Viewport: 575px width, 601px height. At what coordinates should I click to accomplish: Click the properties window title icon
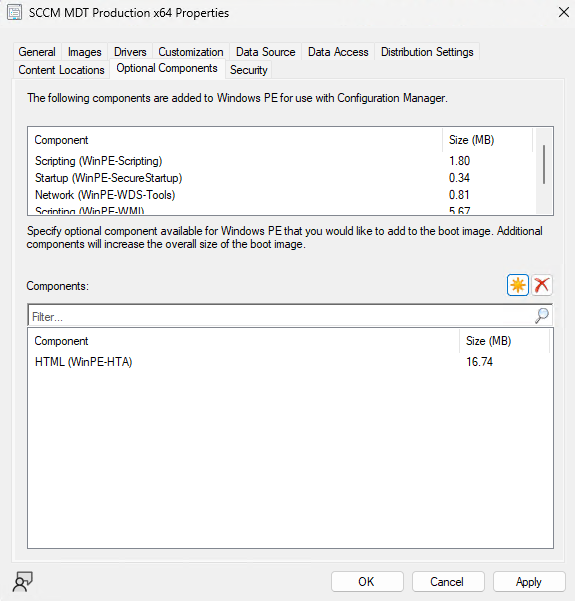pos(15,13)
